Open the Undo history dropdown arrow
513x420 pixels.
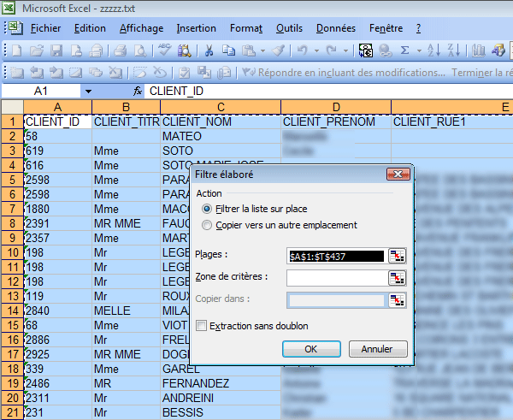pos(318,50)
